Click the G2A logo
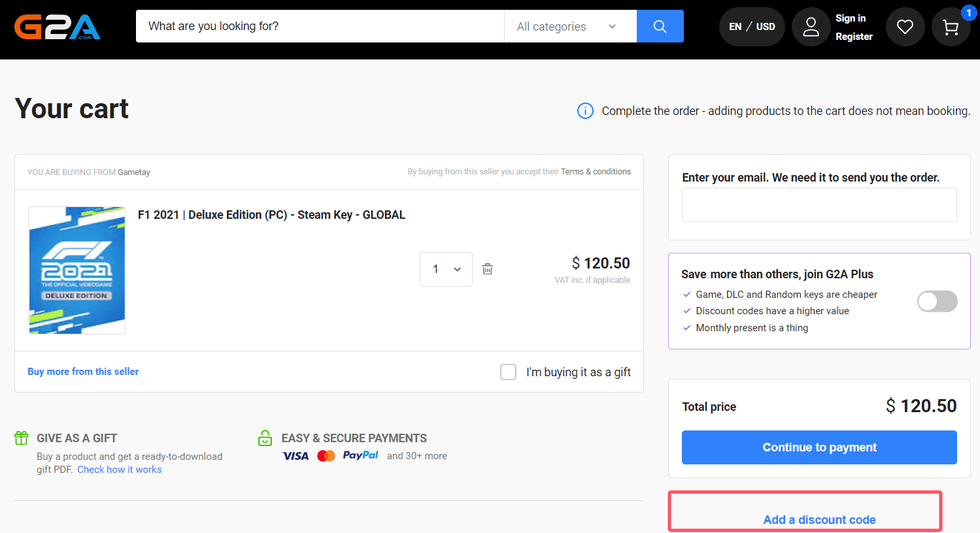980x533 pixels. (58, 27)
